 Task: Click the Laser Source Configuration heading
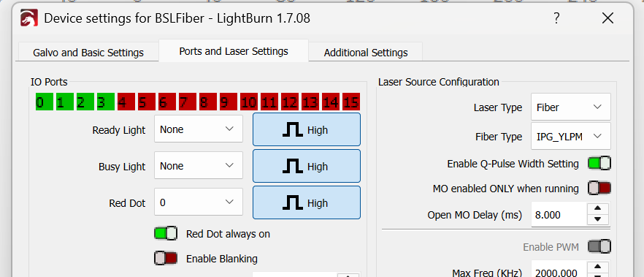click(x=439, y=82)
